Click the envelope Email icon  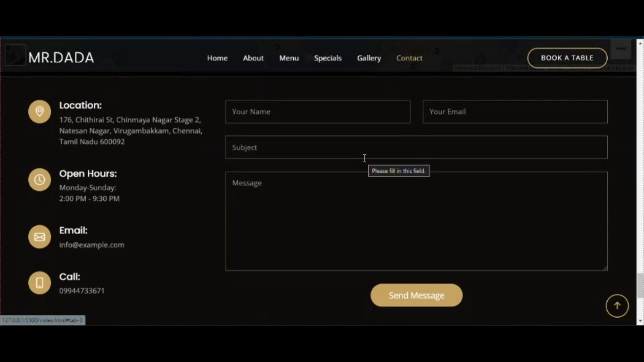tap(40, 237)
